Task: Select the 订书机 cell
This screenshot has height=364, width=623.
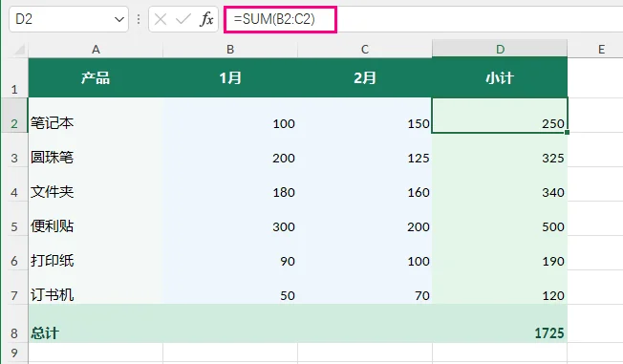Action: [96, 288]
